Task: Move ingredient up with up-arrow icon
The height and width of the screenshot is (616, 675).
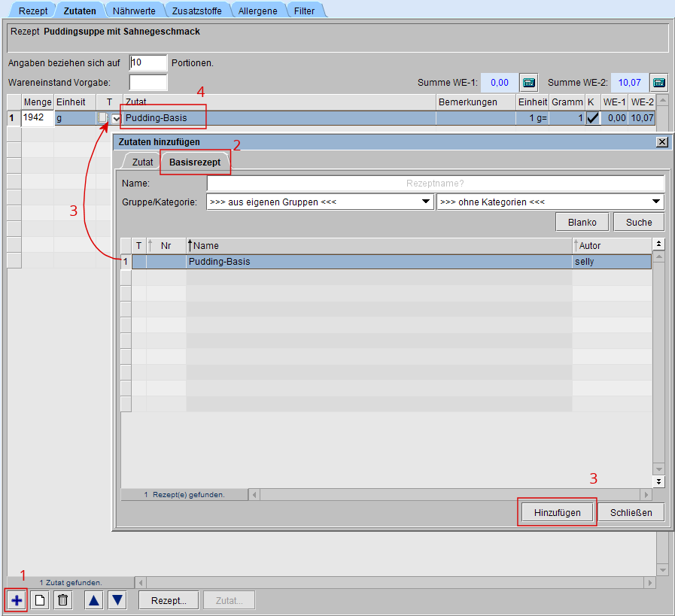Action: (x=93, y=599)
